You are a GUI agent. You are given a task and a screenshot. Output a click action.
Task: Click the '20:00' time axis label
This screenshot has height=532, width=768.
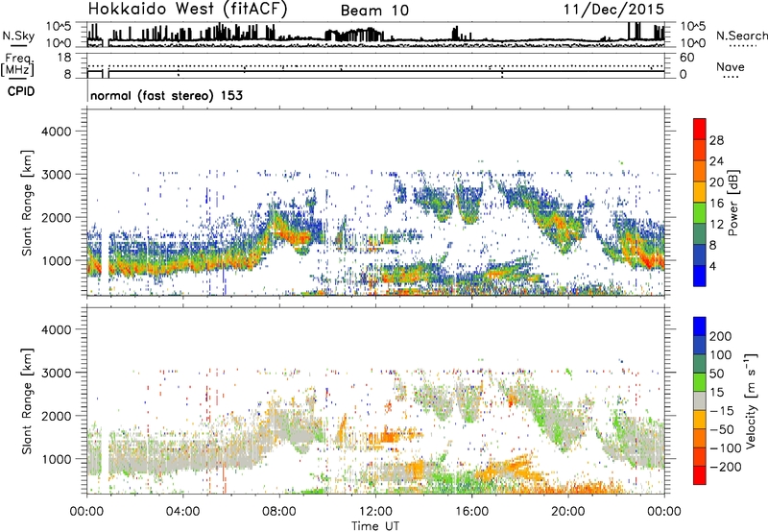click(x=568, y=512)
